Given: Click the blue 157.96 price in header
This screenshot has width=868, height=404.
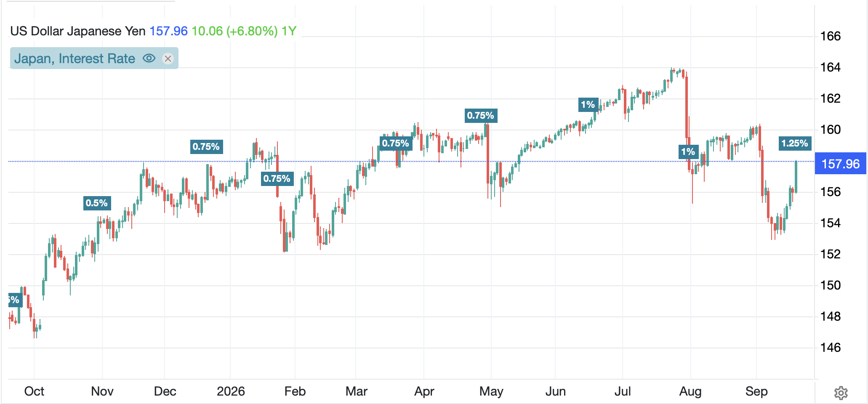Looking at the screenshot, I should pos(169,31).
